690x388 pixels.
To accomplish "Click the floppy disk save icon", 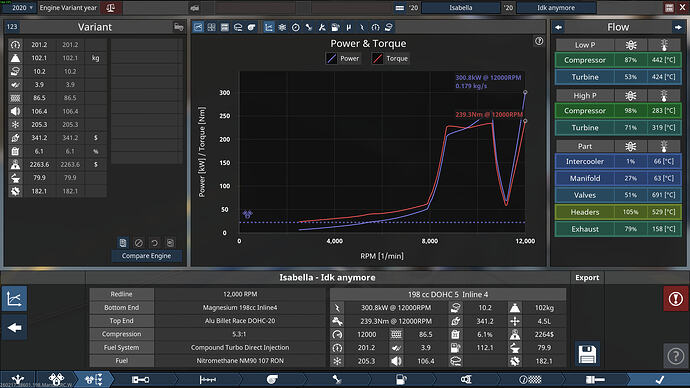I will [x=587, y=354].
